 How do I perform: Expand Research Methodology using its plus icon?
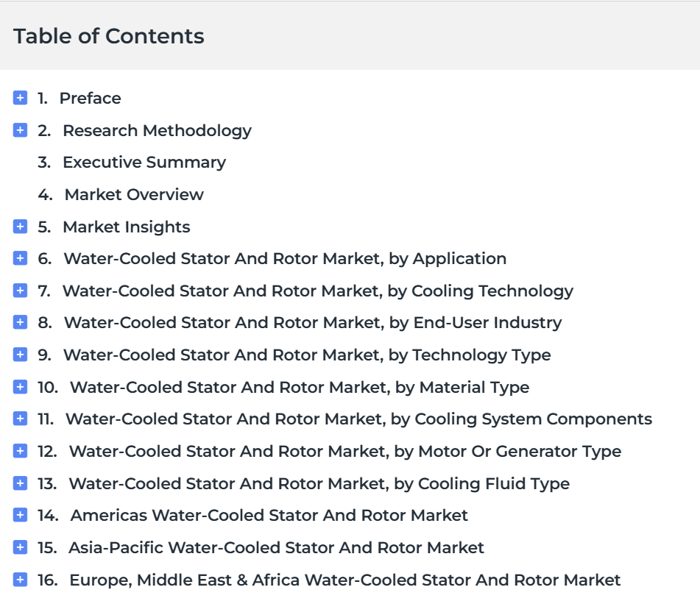[20, 130]
